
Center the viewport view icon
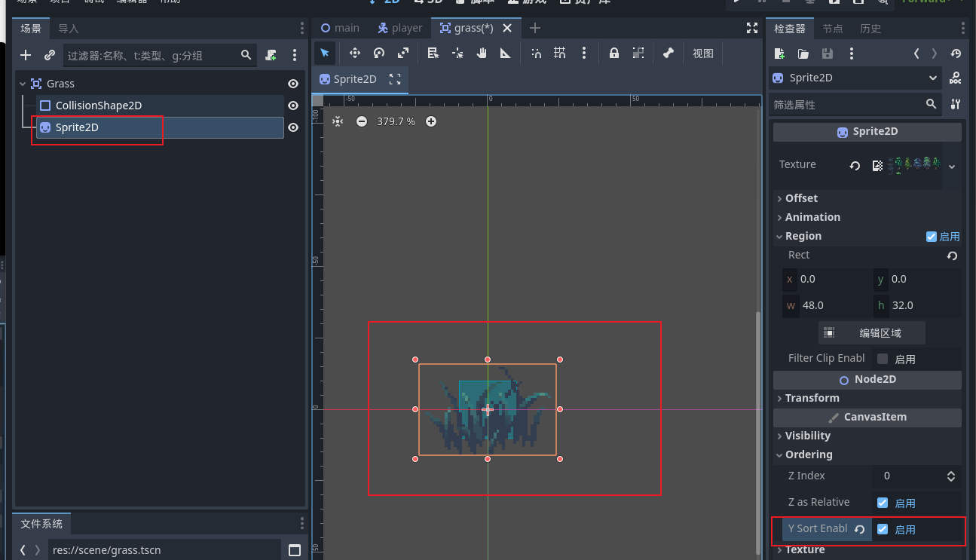click(338, 121)
